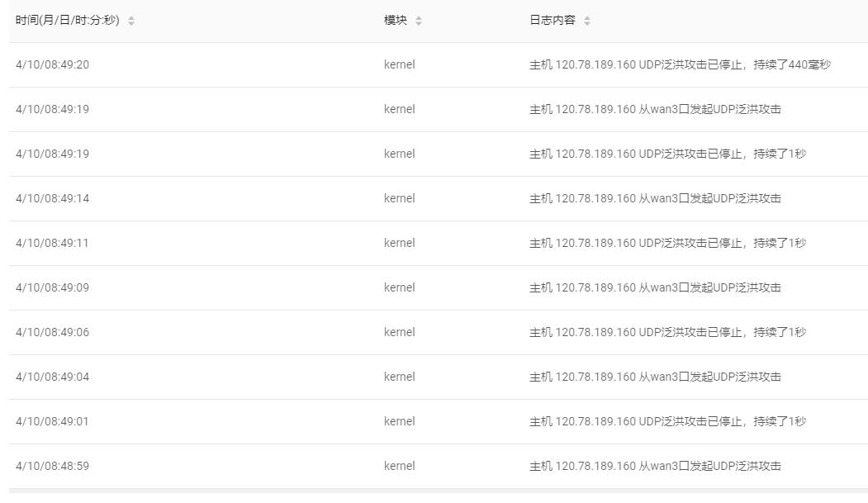Click kernel in the 08:49:20 row
Image resolution: width=868 pixels, height=503 pixels.
pos(399,64)
